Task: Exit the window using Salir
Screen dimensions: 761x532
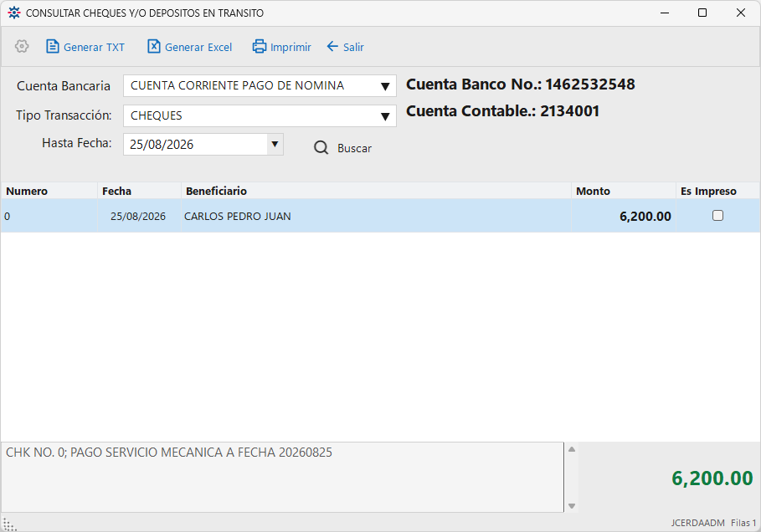Action: (x=345, y=47)
